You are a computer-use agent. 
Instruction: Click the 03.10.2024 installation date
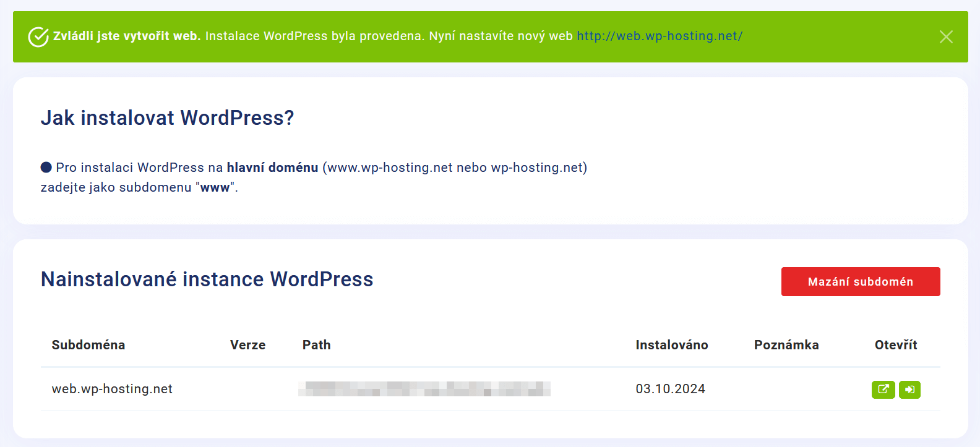[x=670, y=389]
